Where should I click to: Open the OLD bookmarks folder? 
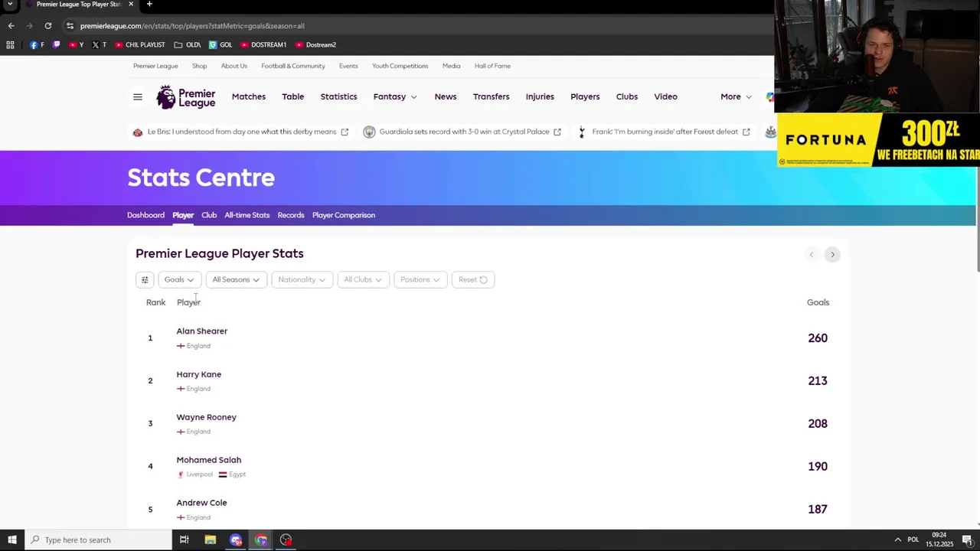(x=188, y=45)
